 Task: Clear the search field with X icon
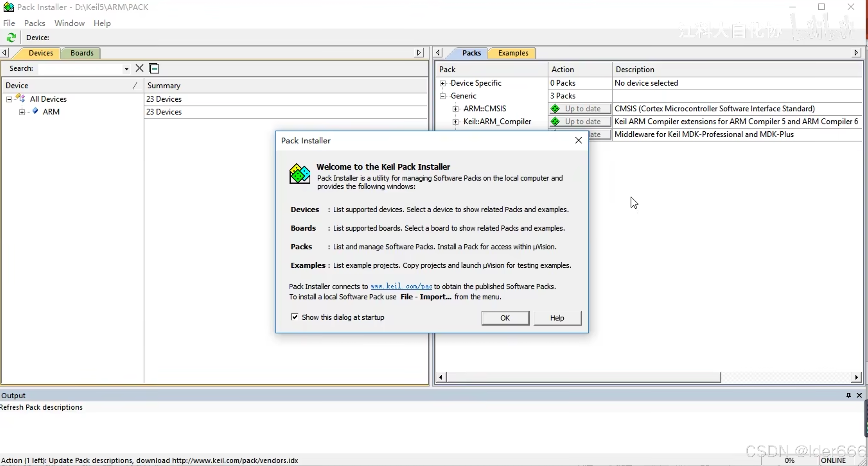click(139, 68)
